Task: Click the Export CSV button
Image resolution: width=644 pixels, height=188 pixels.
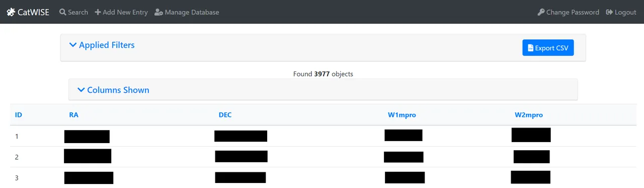Action: click(x=548, y=48)
